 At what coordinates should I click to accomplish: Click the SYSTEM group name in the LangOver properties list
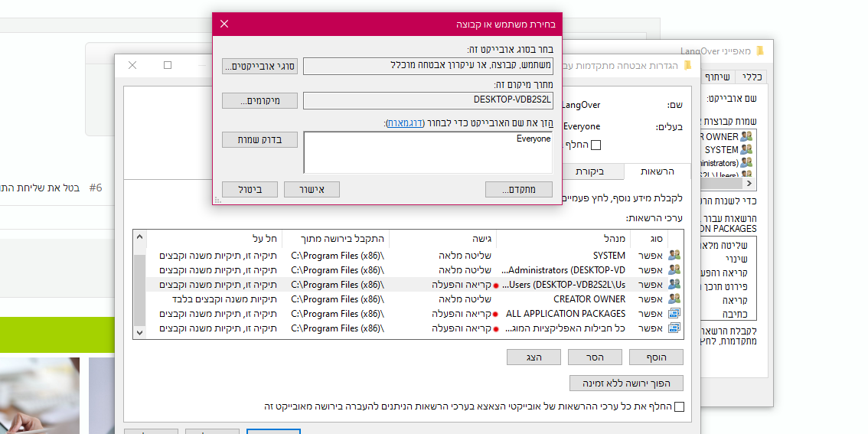[721, 149]
